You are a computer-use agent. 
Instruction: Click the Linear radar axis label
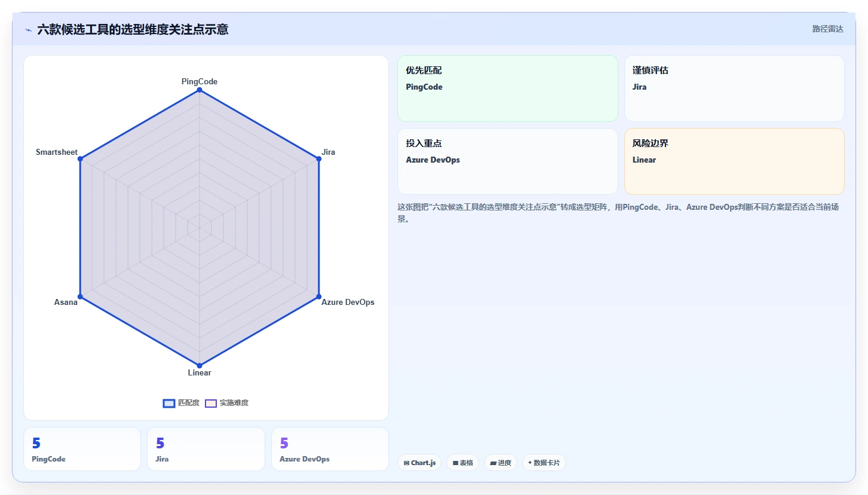pos(200,372)
